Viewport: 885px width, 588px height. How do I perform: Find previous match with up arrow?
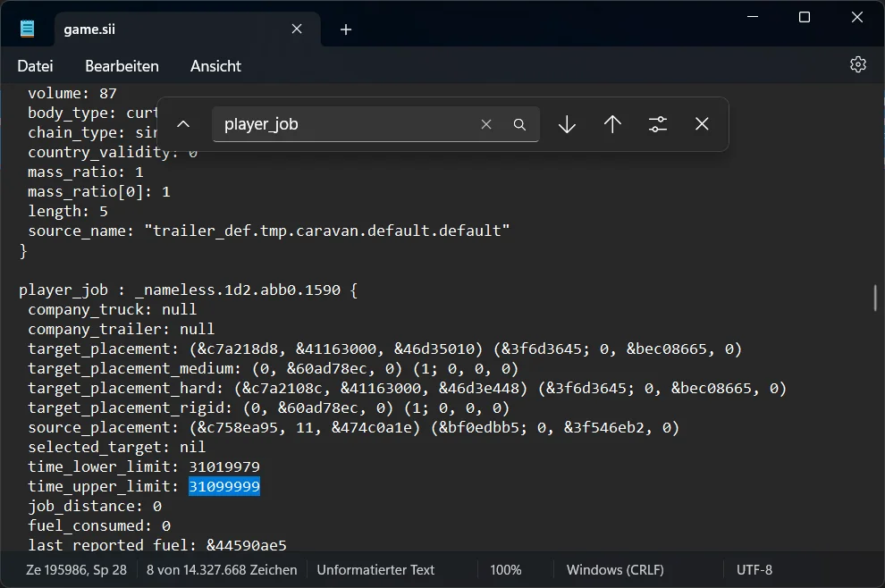(x=612, y=124)
